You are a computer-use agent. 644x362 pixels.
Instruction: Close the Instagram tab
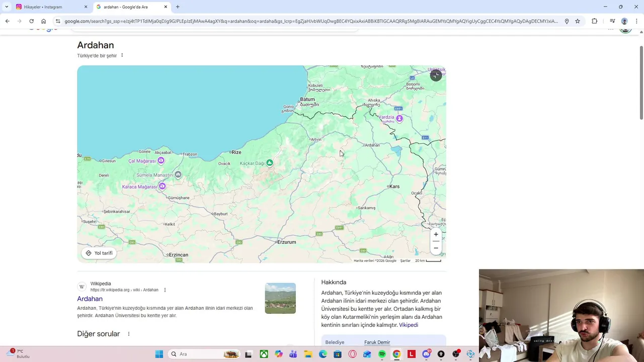(86, 7)
